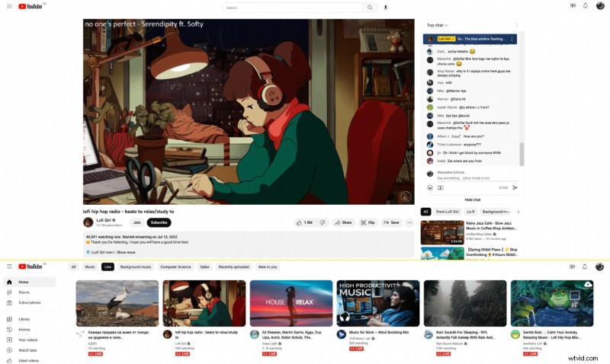The image size is (610, 364).
Task: Start voice search with microphone icon
Action: (x=386, y=8)
